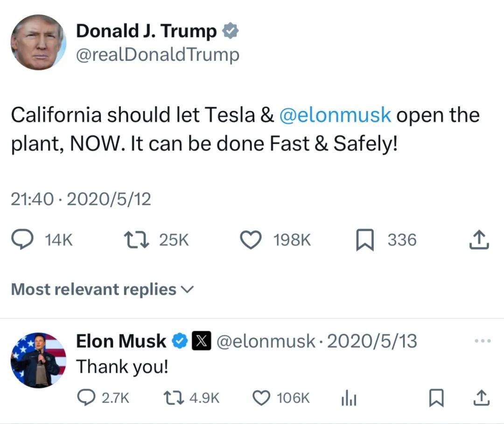Open the @elonmusk mention link
The height and width of the screenshot is (424, 504).
click(x=335, y=115)
